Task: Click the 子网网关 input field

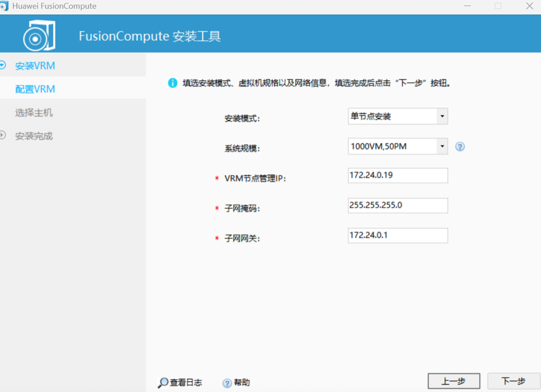Action: (398, 235)
